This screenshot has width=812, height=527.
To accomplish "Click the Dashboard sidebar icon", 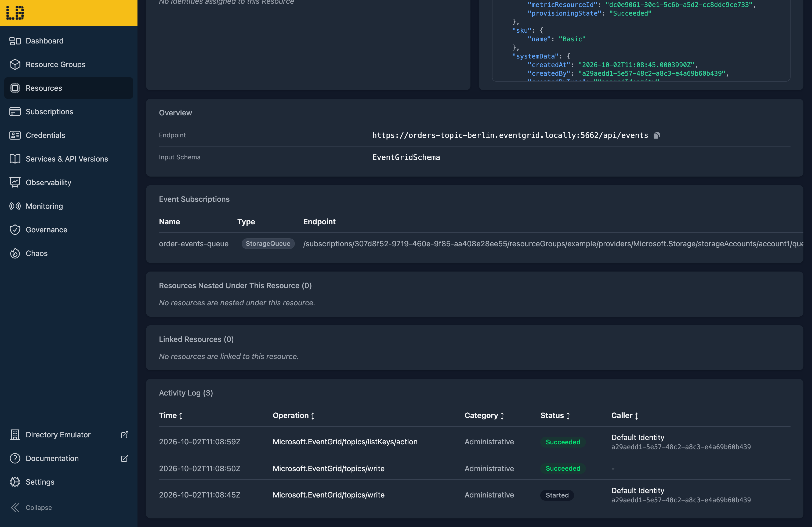I will pyautogui.click(x=15, y=41).
